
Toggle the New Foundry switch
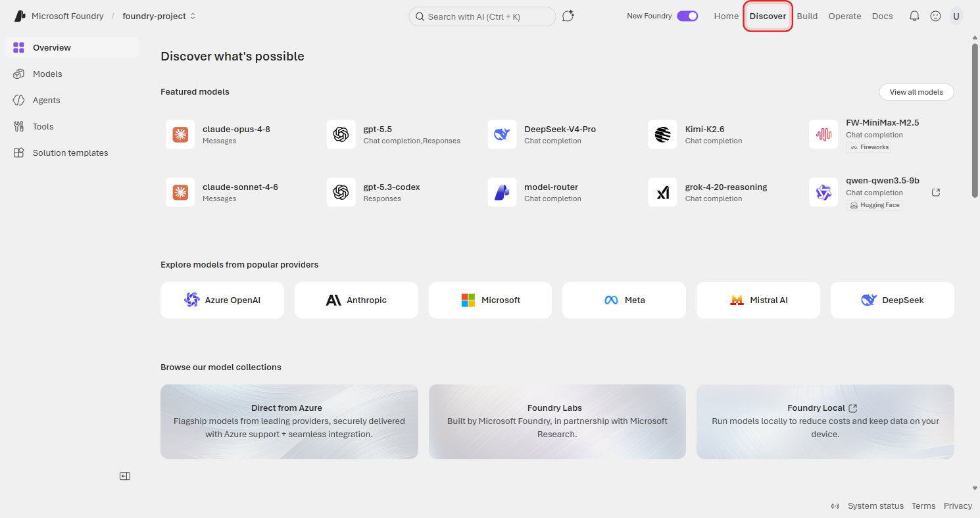pyautogui.click(x=687, y=16)
